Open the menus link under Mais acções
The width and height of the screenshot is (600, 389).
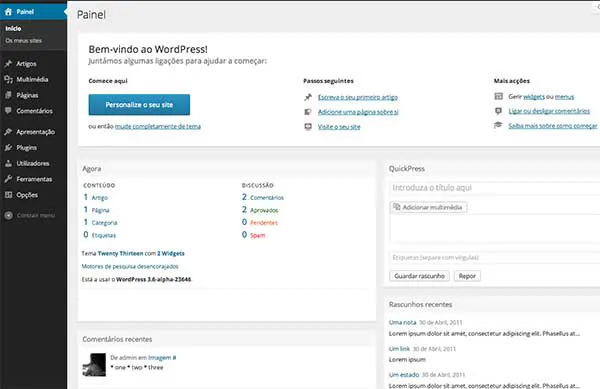(x=564, y=96)
